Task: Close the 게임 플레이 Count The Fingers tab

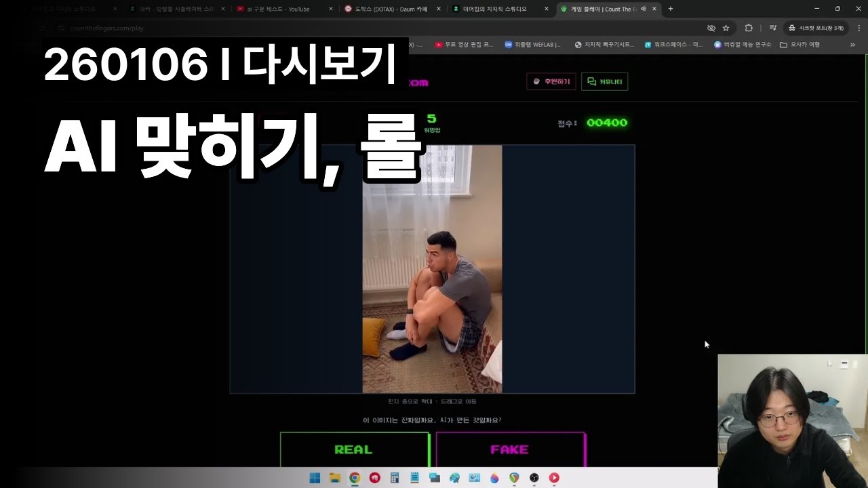Action: (x=654, y=9)
